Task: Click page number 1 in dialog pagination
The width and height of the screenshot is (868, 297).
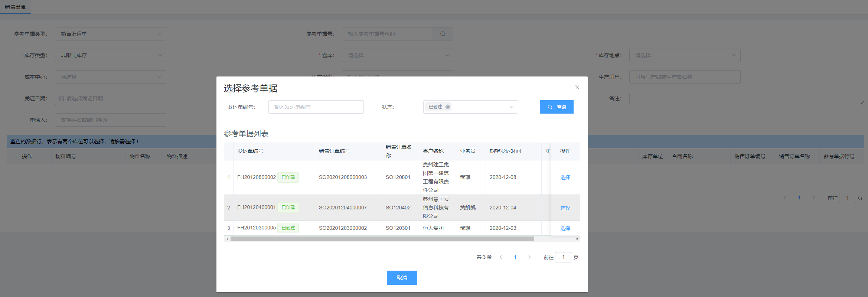Action: (515, 257)
